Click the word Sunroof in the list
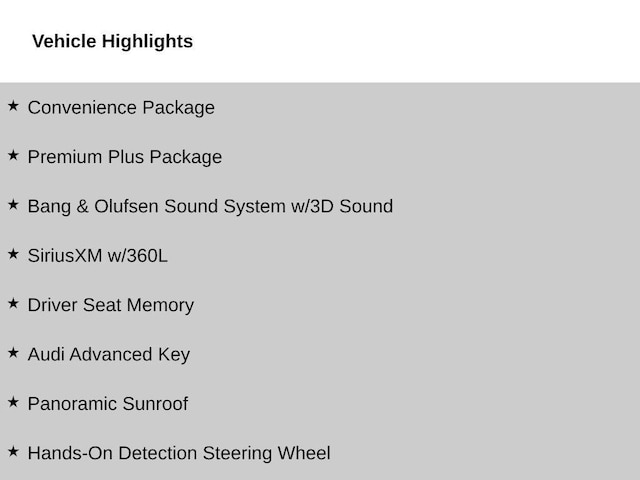Viewport: 640px width, 480px height. [155, 404]
